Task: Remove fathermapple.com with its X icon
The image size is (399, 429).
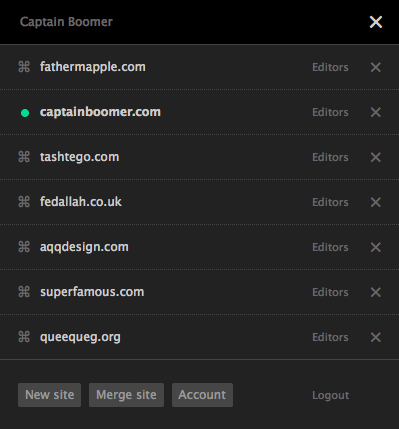Action: click(376, 67)
